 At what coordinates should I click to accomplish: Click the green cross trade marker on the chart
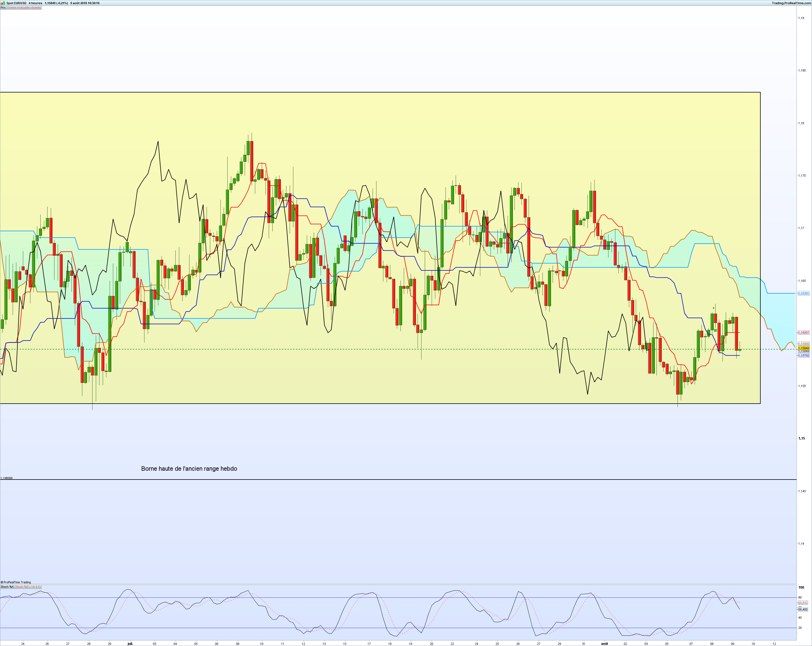pyautogui.click(x=715, y=330)
